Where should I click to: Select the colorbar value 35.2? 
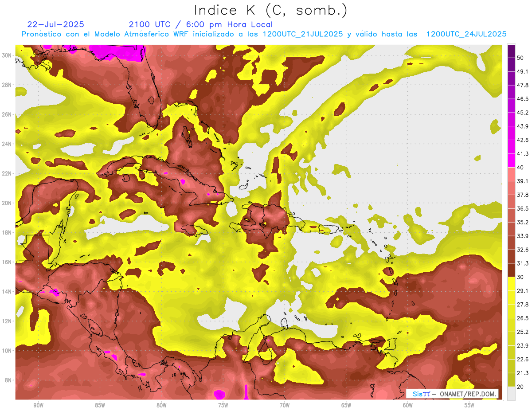523,222
